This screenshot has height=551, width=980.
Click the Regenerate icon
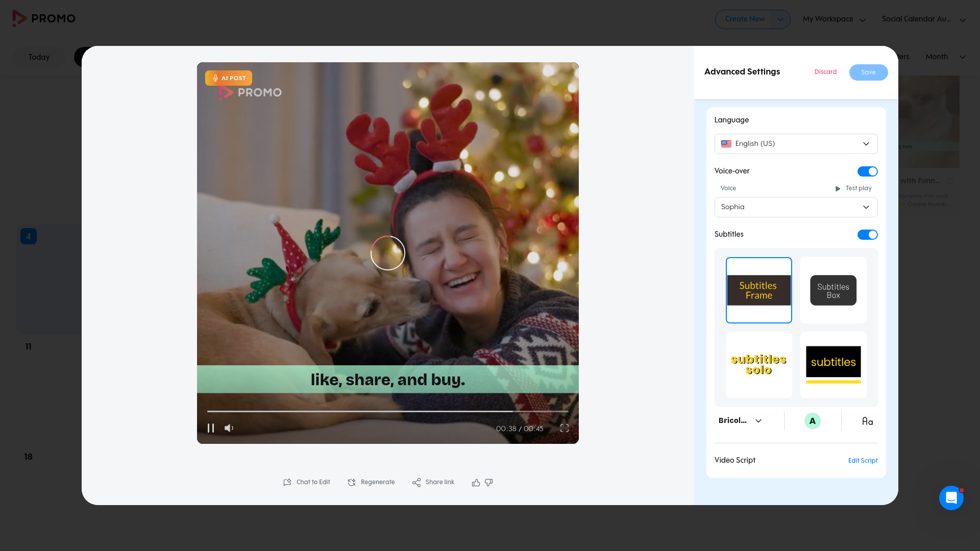pyautogui.click(x=352, y=482)
